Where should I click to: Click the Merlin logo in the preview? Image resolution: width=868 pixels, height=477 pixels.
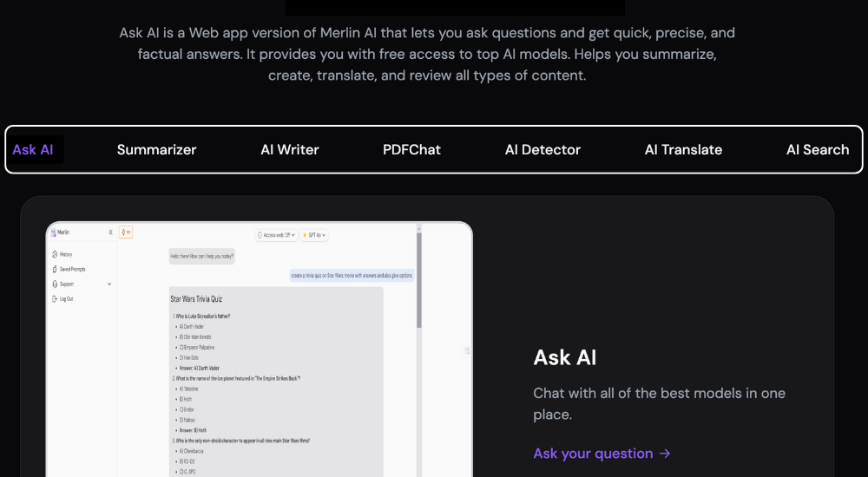(54, 233)
